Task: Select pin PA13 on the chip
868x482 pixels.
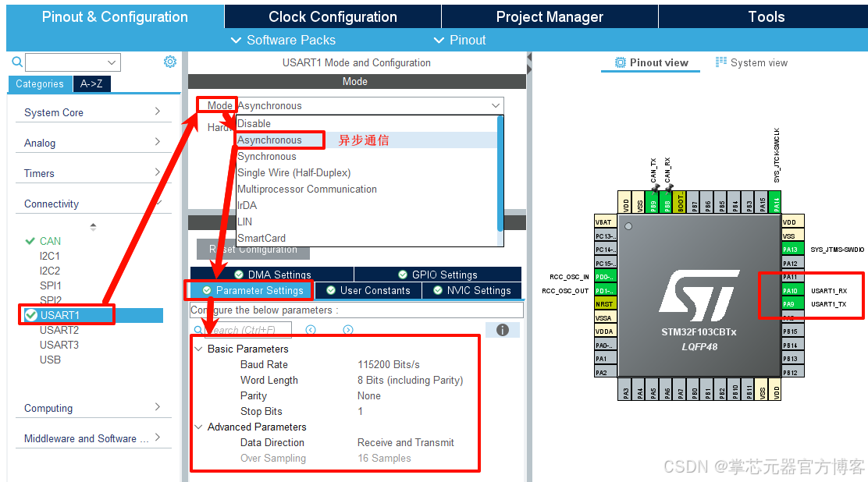Action: click(793, 250)
